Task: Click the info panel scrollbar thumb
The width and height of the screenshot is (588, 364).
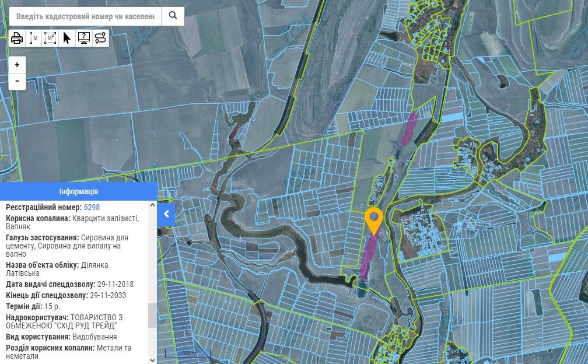Action: (x=153, y=315)
